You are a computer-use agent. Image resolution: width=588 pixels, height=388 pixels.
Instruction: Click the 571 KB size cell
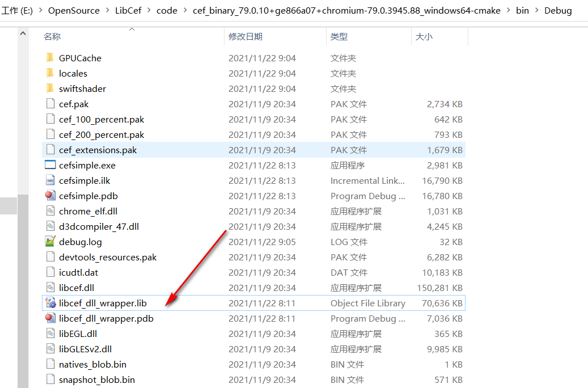449,379
